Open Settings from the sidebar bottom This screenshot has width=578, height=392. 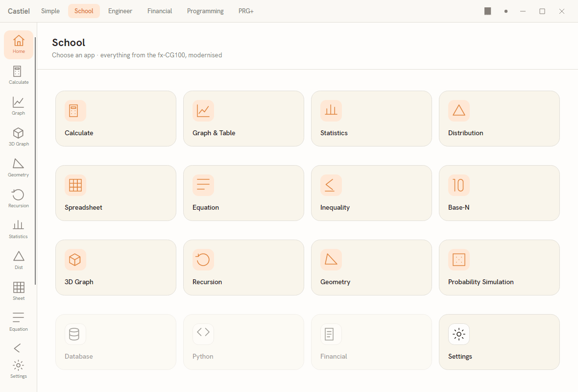tap(19, 369)
